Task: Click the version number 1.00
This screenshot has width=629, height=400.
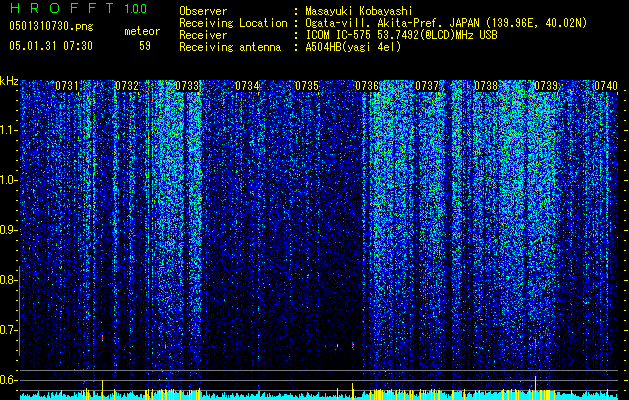Action: point(136,8)
